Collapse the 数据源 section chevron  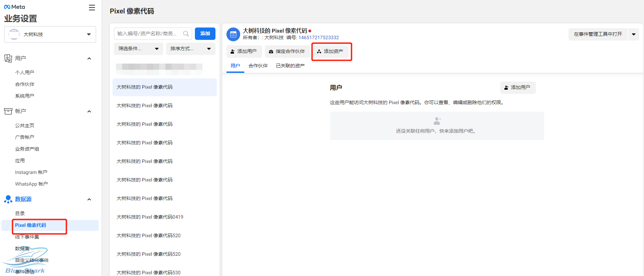click(x=89, y=199)
